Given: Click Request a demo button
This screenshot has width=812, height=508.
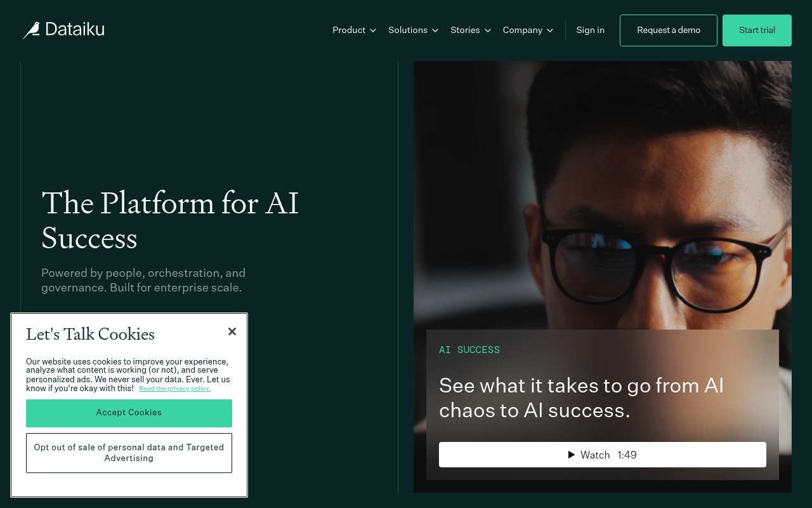Looking at the screenshot, I should [x=669, y=30].
